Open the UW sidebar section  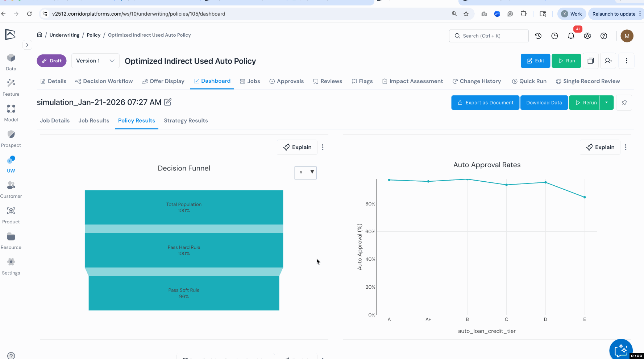click(11, 164)
